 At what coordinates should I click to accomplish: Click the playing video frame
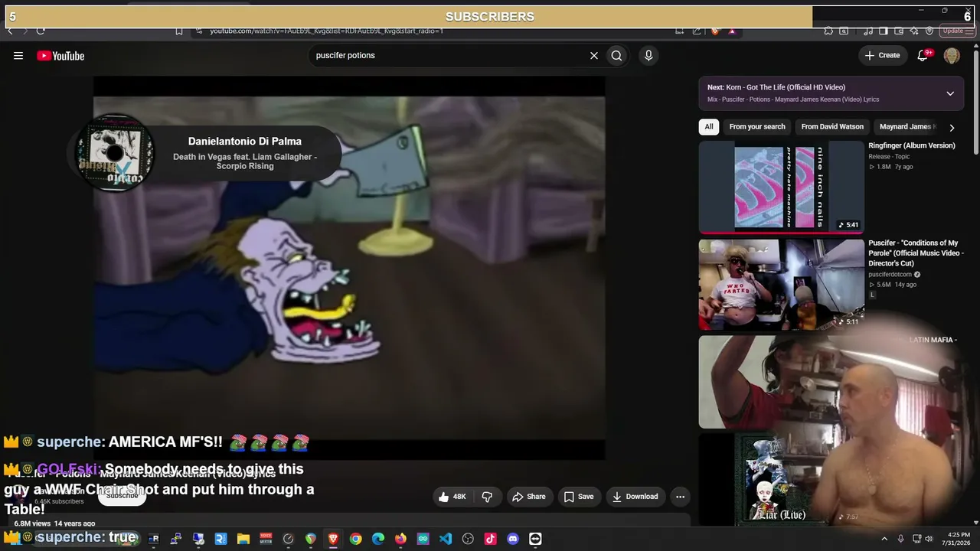click(349, 268)
